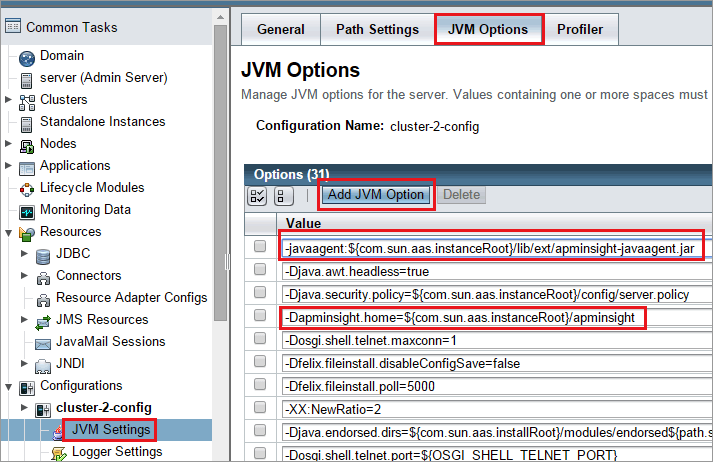Click the Standalone Instances icon

pos(27,122)
